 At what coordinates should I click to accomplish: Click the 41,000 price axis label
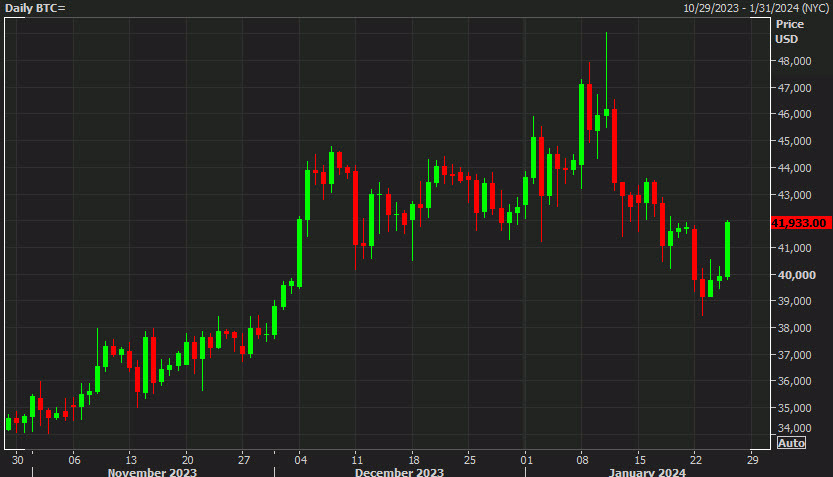794,248
